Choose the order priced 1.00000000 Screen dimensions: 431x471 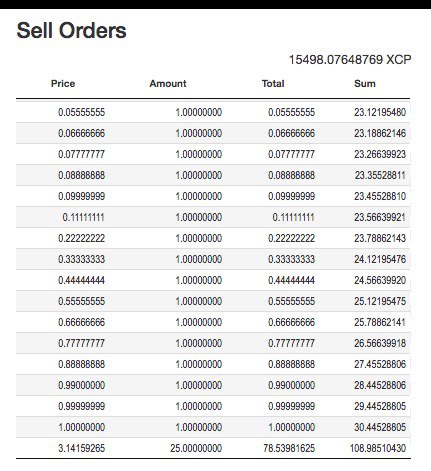coord(213,427)
